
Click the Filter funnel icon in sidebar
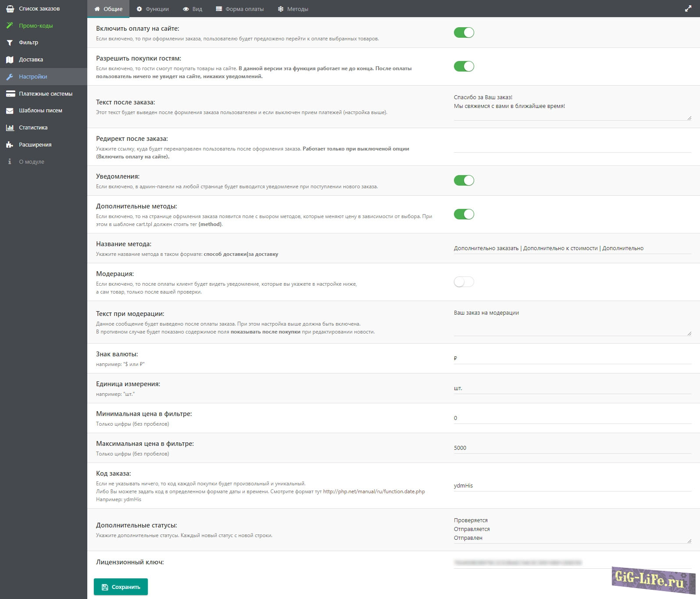10,43
